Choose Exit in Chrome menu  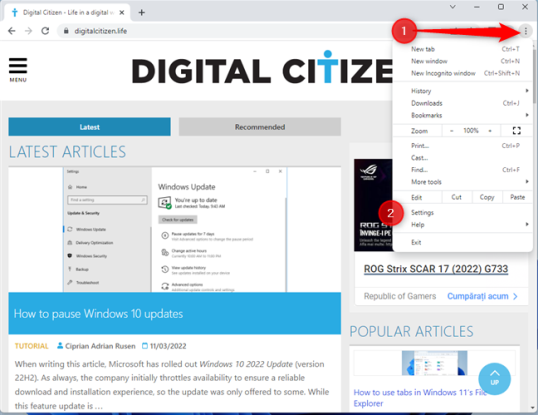tap(462, 242)
